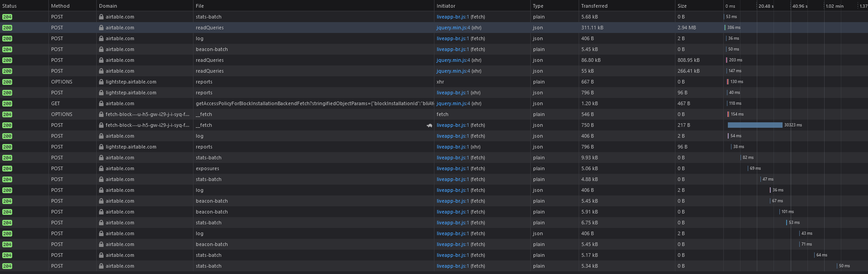The height and width of the screenshot is (274, 868).
Task: Click the lock icon in the 5.91 kB beacon-batch row
Action: point(101,212)
